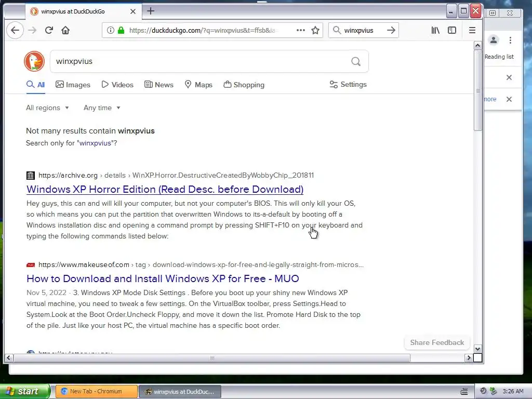Click the 3:26 AM system clock

click(513, 391)
